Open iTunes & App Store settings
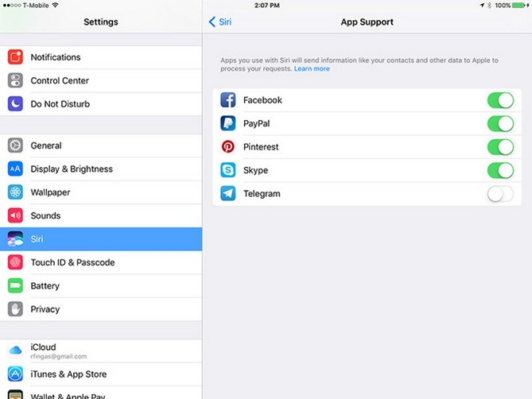Image resolution: width=532 pixels, height=399 pixels. point(101,374)
